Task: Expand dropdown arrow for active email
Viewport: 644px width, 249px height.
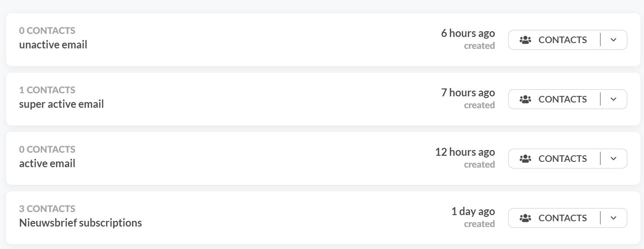Action: pyautogui.click(x=614, y=159)
